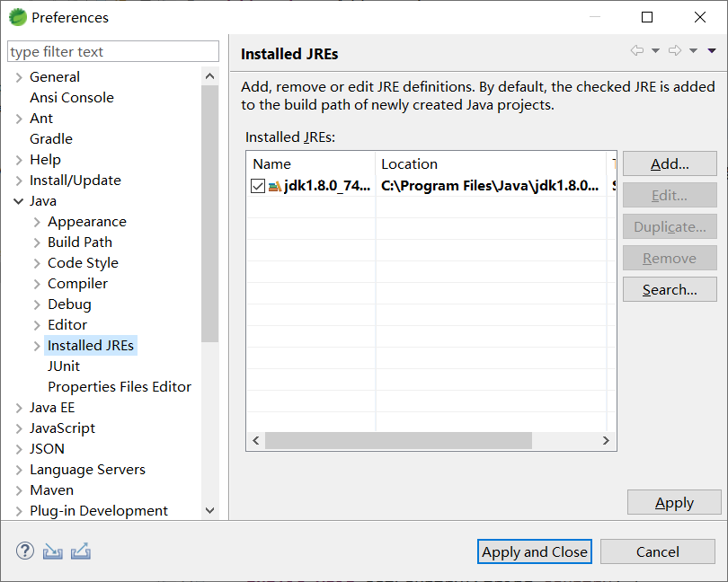This screenshot has height=582, width=728.
Task: Navigate back using the back arrow
Action: coord(638,51)
